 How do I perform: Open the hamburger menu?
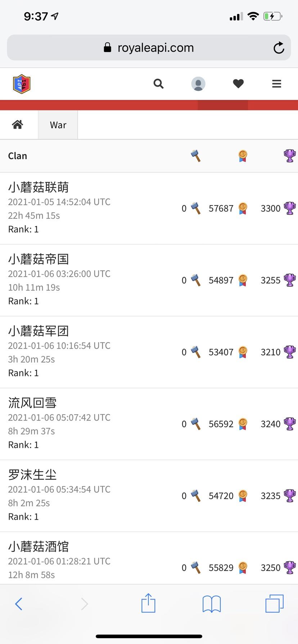click(276, 84)
